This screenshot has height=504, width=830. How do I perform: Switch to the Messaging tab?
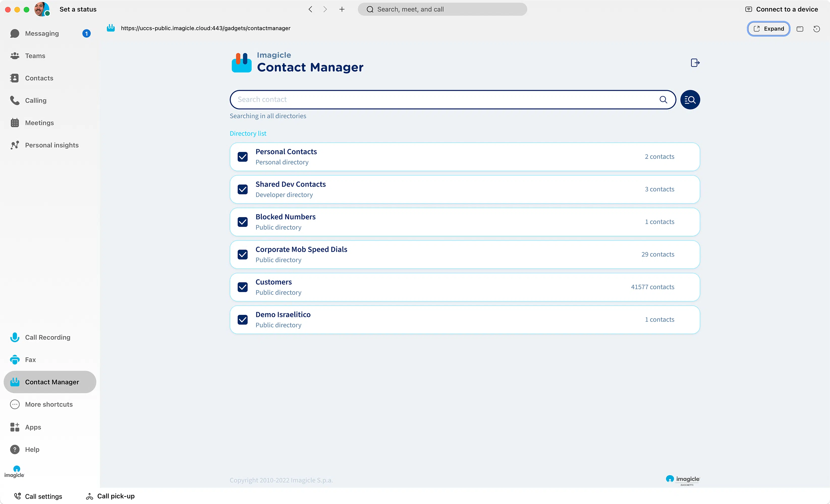pyautogui.click(x=42, y=33)
